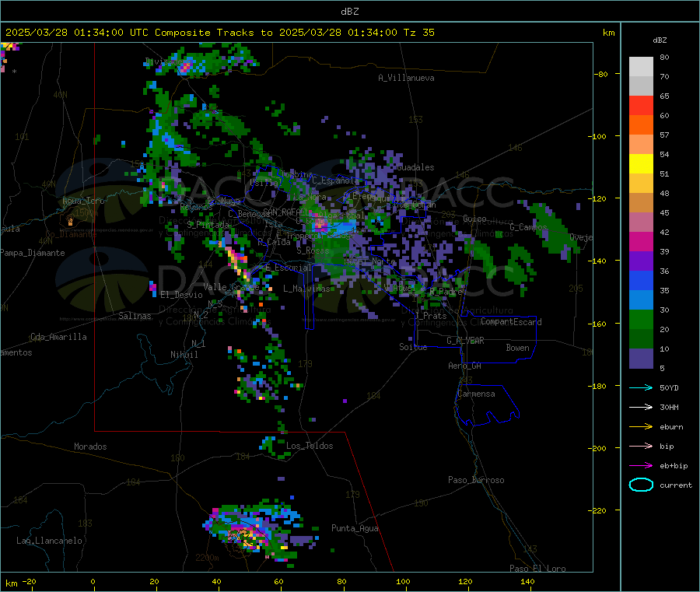The height and width of the screenshot is (592, 700).
Task: Click the Aero_GA map label
Action: (x=464, y=366)
